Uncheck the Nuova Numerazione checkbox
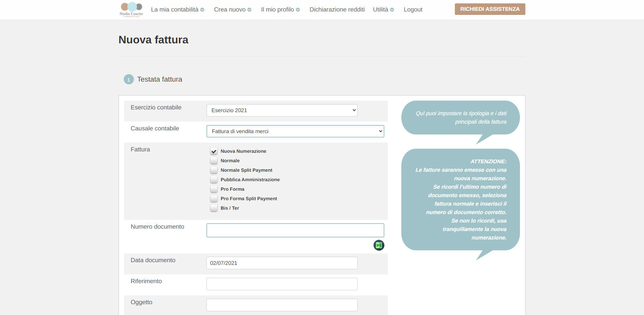This screenshot has width=644, height=315. [214, 151]
